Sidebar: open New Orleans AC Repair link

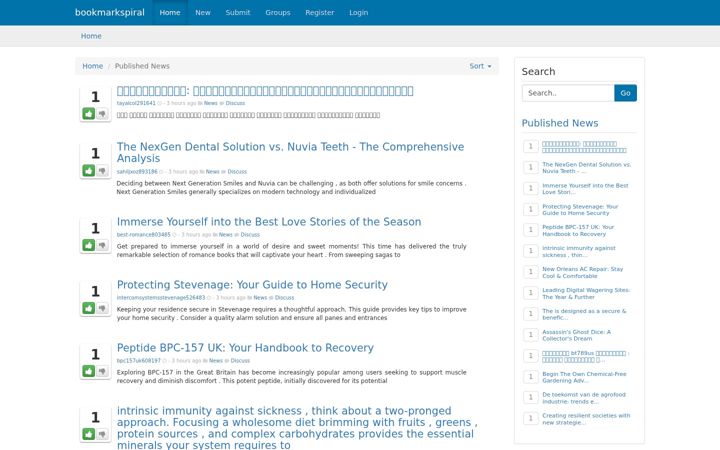(582, 272)
